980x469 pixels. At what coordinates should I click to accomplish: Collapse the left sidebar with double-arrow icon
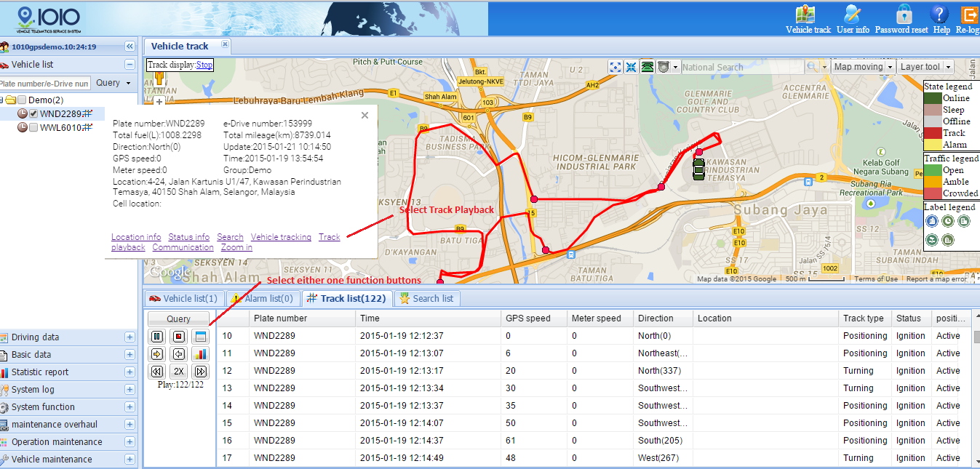click(x=130, y=46)
